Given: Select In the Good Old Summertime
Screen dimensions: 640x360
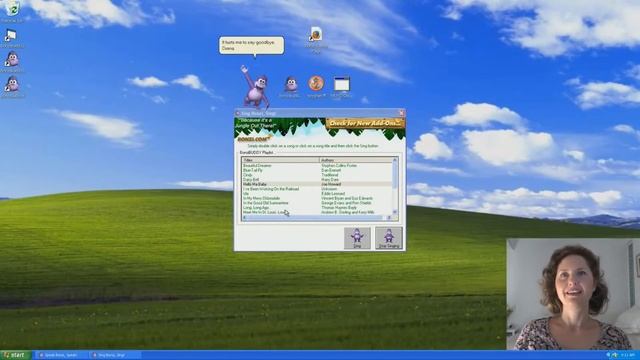Looking at the screenshot, I should click(266, 203).
